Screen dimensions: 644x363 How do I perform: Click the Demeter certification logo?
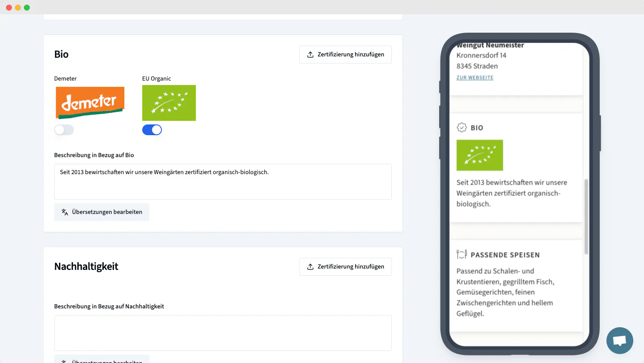click(x=90, y=102)
